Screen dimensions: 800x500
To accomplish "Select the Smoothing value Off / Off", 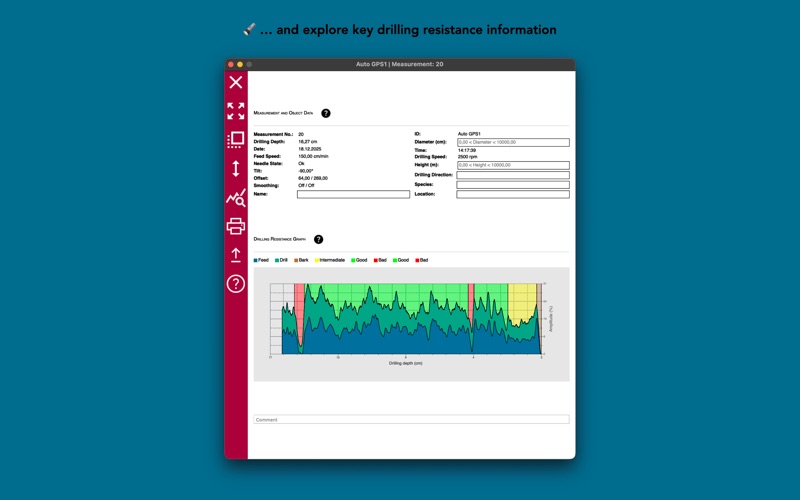I will click(306, 186).
